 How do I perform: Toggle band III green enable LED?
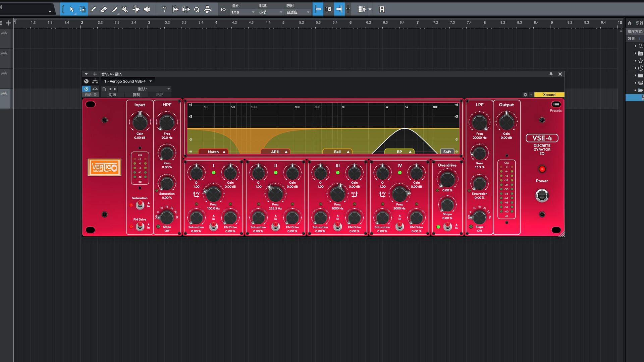[338, 173]
